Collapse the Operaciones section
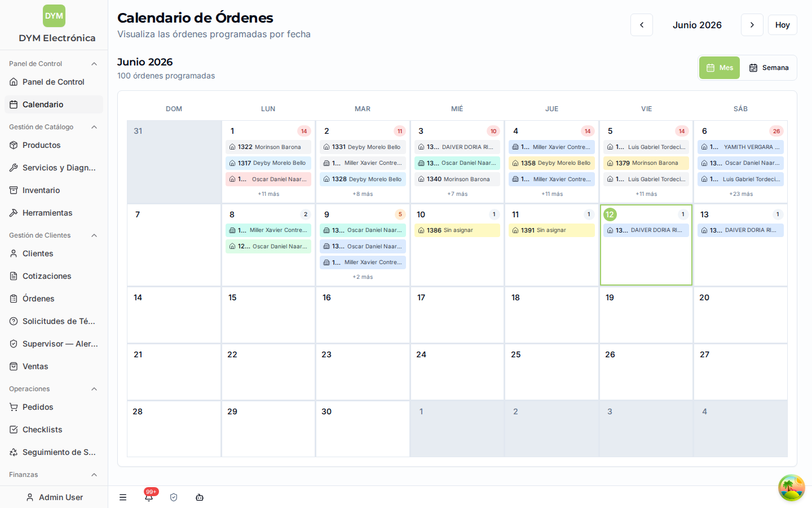 point(94,389)
